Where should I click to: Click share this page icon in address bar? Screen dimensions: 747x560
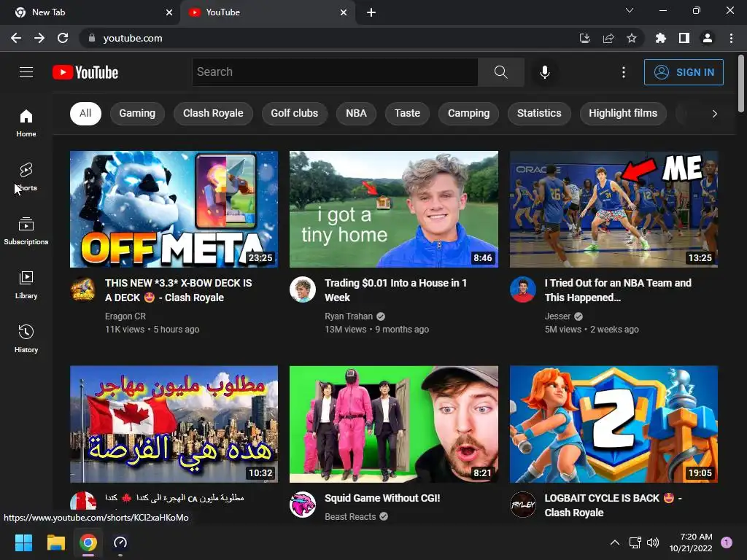608,38
